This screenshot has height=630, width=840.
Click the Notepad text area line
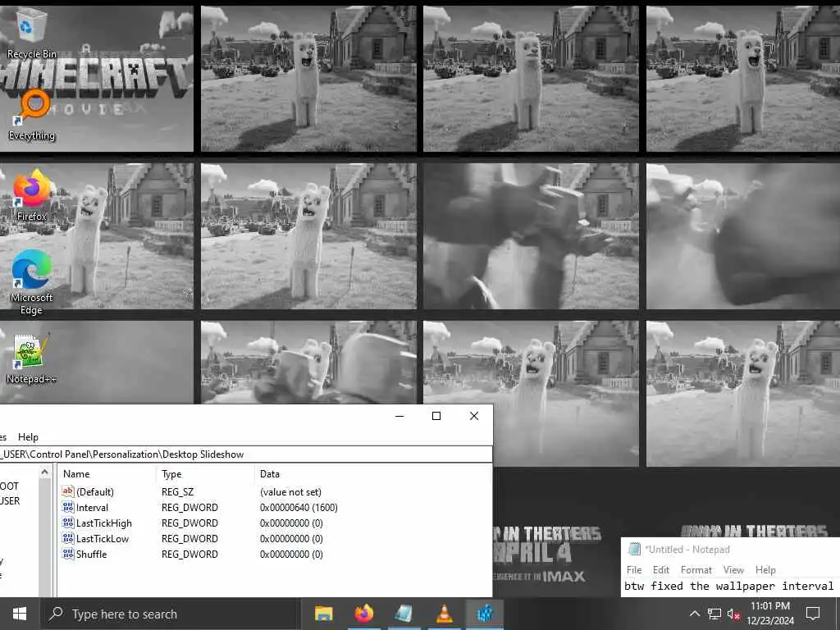728,586
